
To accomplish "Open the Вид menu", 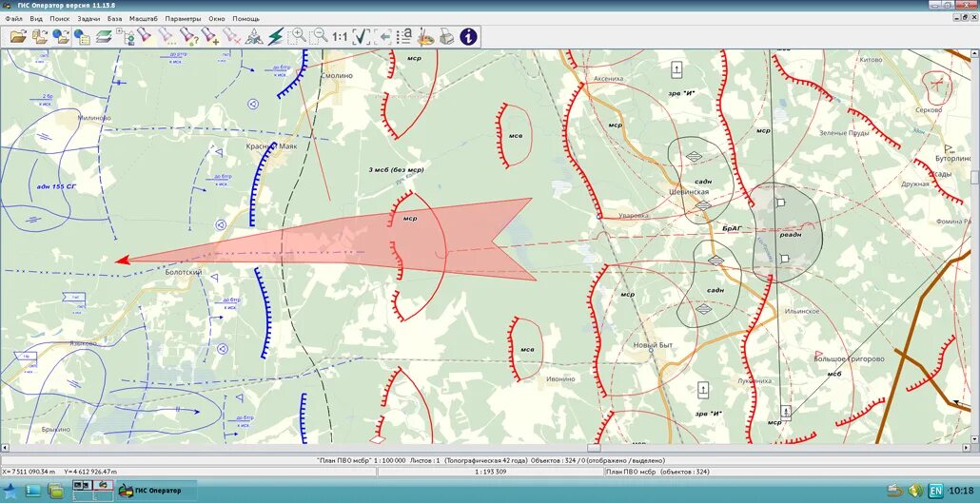I will [36, 19].
